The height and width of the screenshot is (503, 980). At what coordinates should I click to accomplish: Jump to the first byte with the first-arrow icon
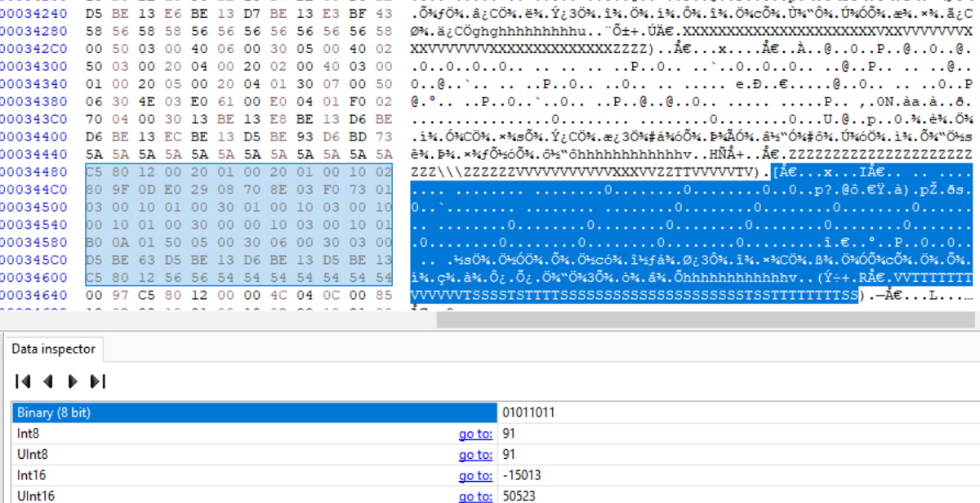(x=23, y=381)
